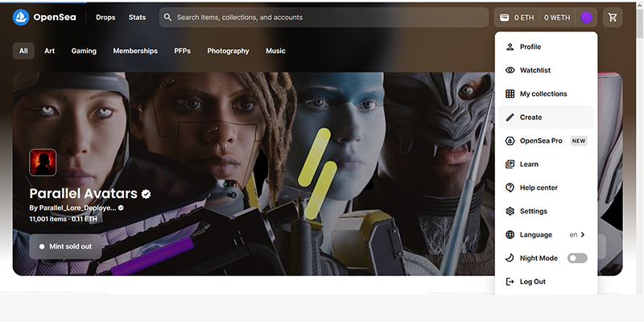Open the purple account avatar
644x322 pixels.
pyautogui.click(x=586, y=17)
